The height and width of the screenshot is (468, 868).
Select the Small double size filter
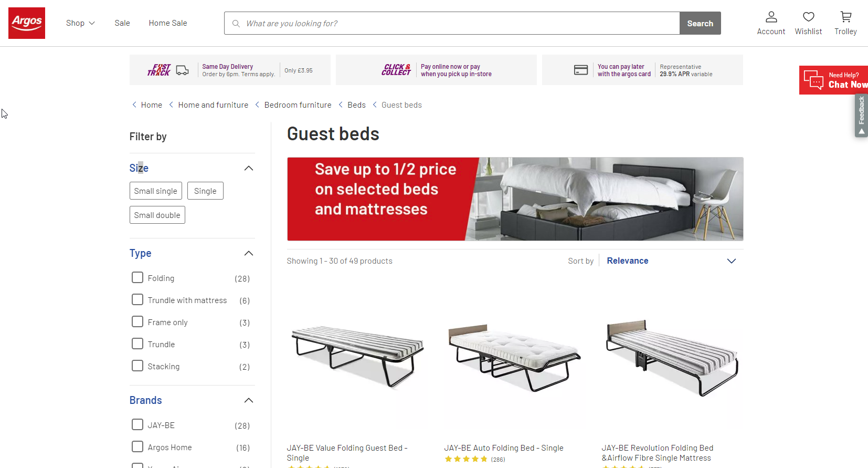157,215
